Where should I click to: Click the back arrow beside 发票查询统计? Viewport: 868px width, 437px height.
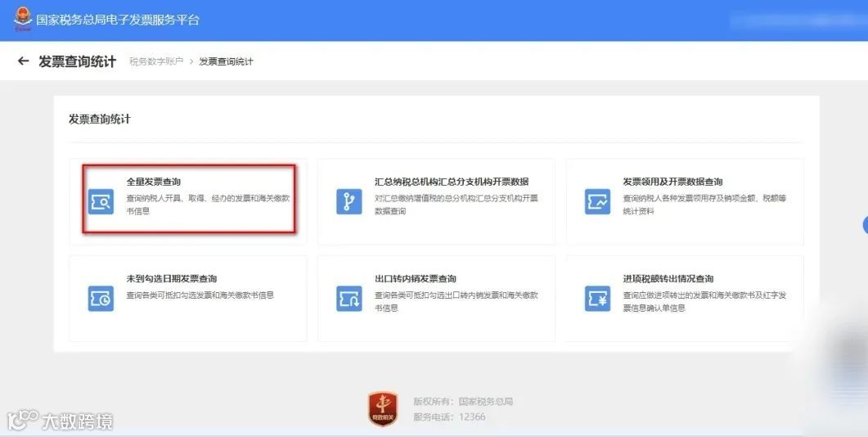click(x=23, y=61)
